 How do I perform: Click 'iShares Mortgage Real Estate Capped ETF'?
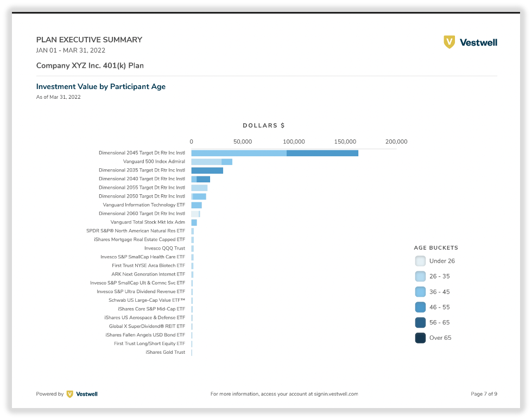click(140, 239)
